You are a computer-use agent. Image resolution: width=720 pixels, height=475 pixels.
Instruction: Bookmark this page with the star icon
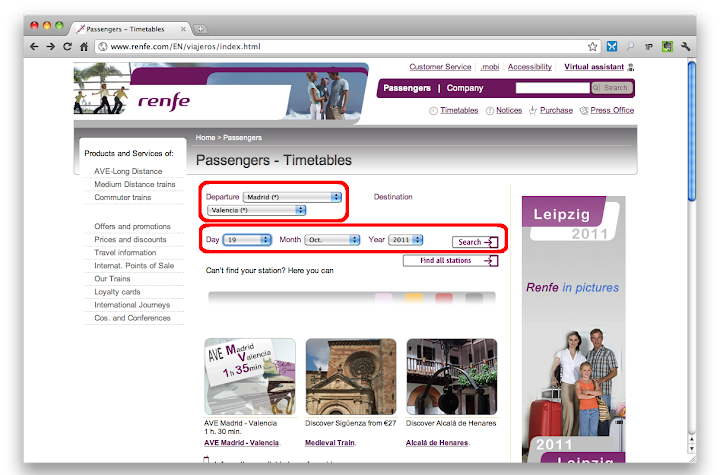point(592,46)
